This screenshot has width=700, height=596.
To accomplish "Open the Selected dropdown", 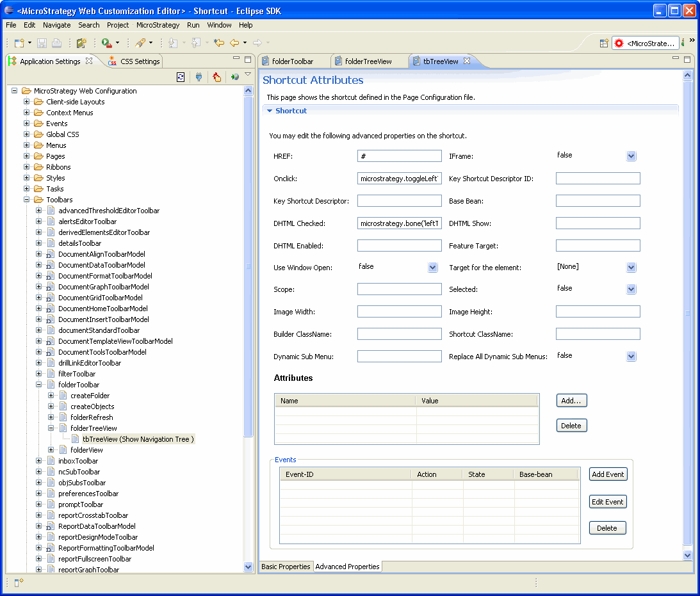I will coord(631,289).
